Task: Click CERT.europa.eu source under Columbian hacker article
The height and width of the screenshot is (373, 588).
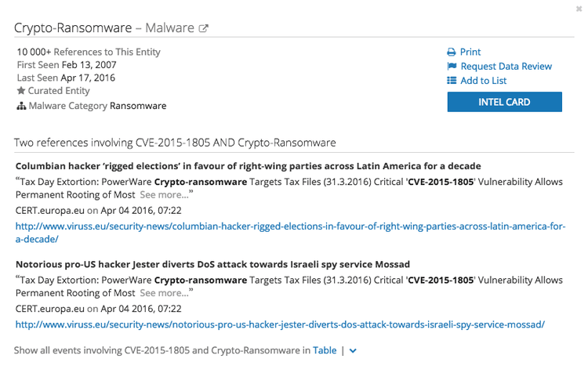Action: [49, 210]
